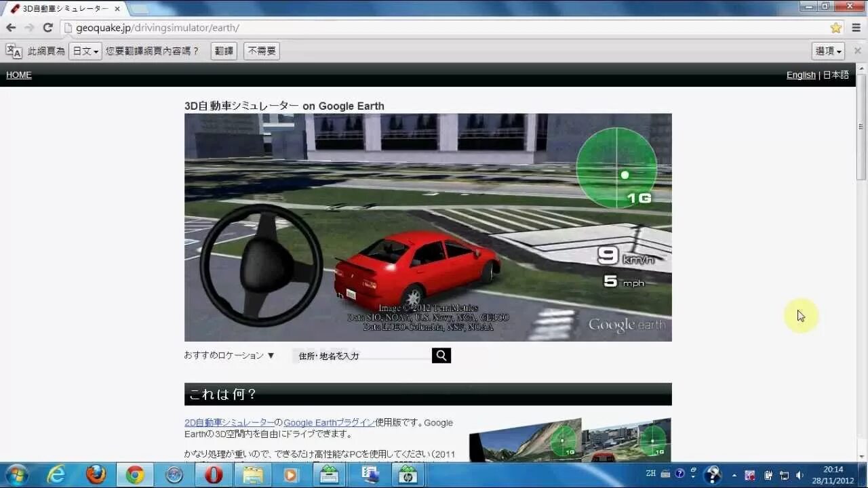868x488 pixels.
Task: Click the network tray icon
Action: coord(785,475)
